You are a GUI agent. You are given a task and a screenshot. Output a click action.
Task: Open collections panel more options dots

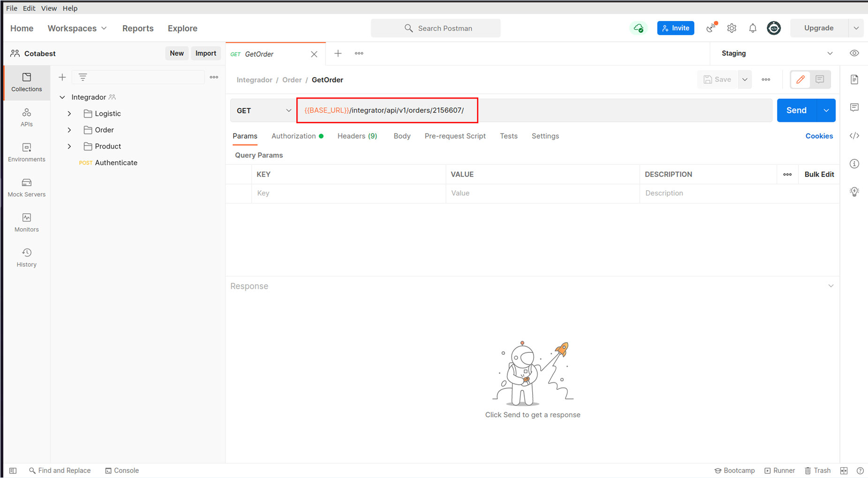pos(214,77)
